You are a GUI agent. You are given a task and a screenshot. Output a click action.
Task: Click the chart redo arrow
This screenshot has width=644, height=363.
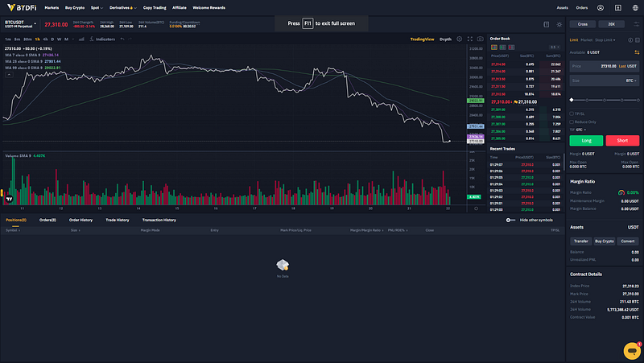(130, 39)
